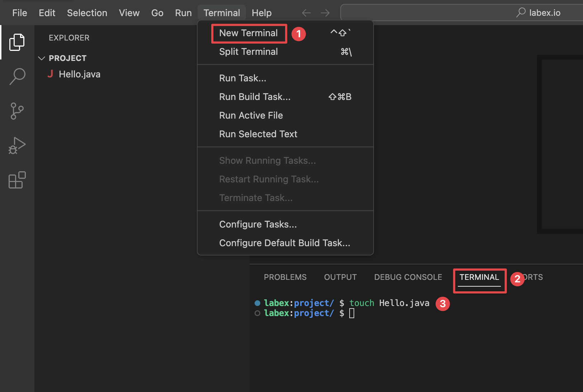Click the forward navigation arrow
The width and height of the screenshot is (583, 392).
325,13
